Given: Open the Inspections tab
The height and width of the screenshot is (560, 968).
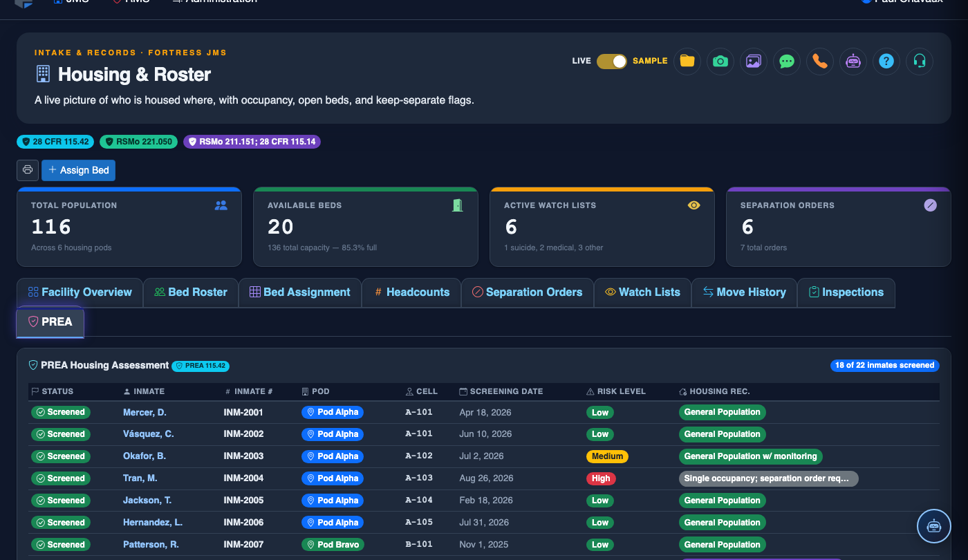Looking at the screenshot, I should [x=846, y=292].
